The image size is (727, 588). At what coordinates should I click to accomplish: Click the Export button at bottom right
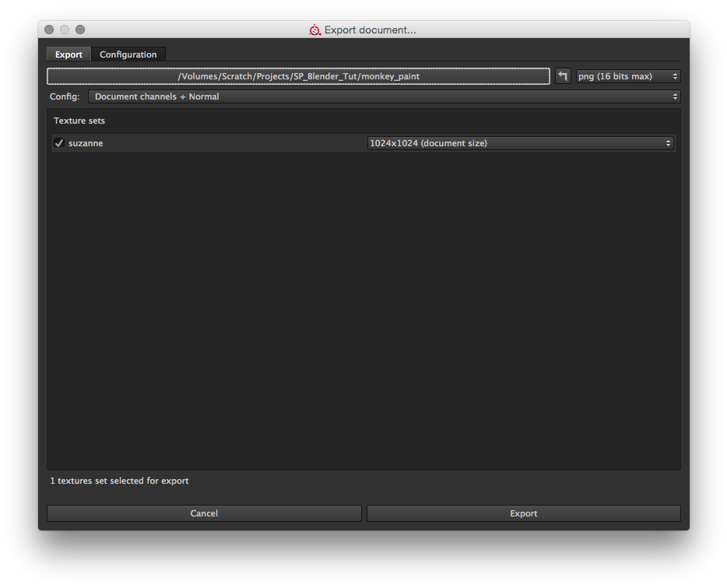tap(523, 513)
